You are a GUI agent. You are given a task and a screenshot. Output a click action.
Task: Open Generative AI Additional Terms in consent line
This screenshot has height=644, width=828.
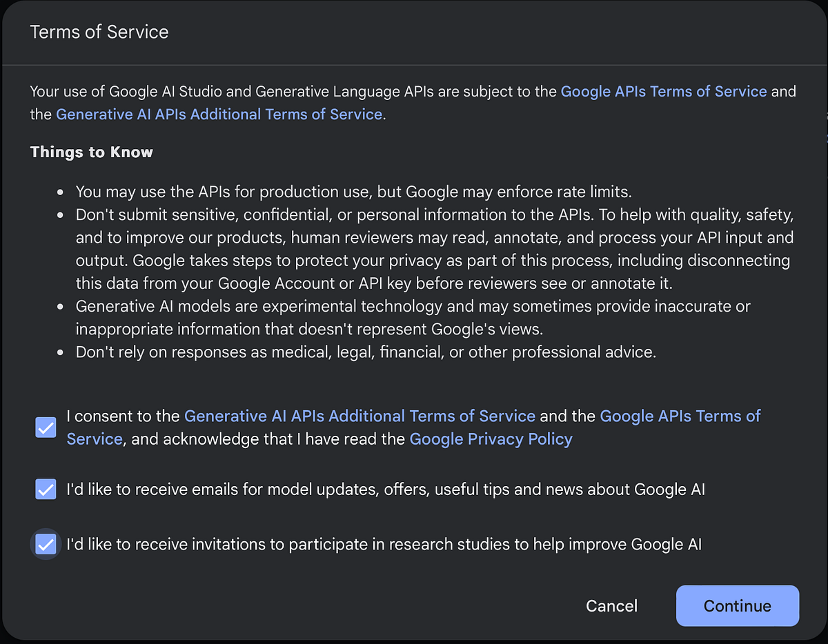point(359,416)
